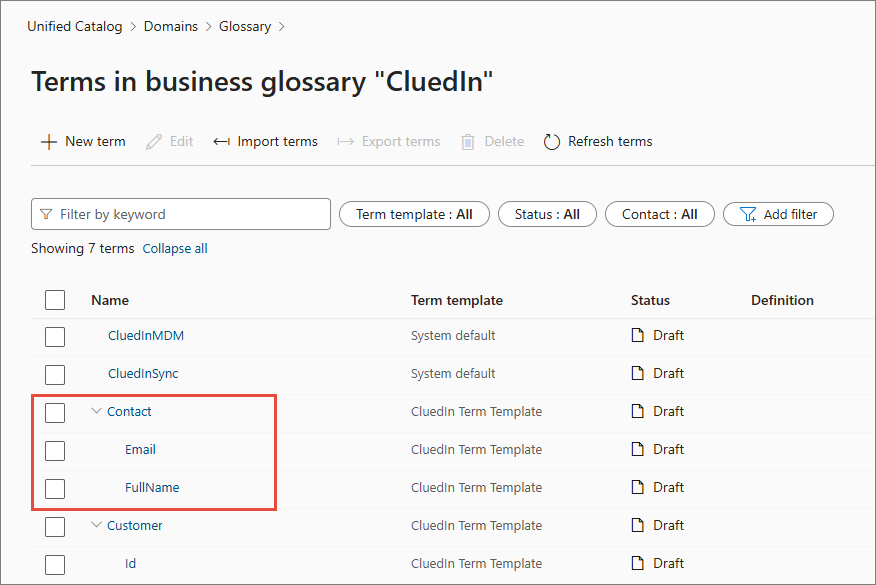
Task: Collapse the Contact term group
Action: pyautogui.click(x=97, y=411)
